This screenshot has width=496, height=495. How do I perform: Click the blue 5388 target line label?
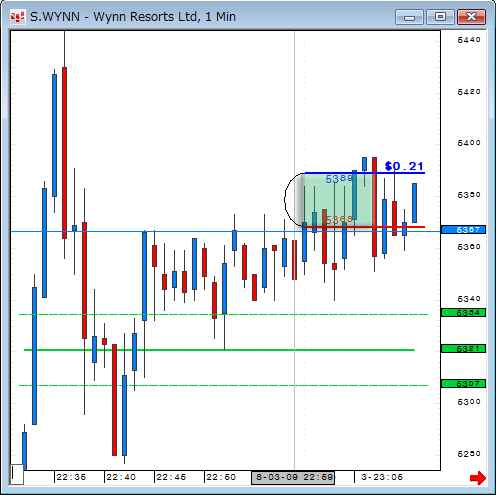[339, 179]
